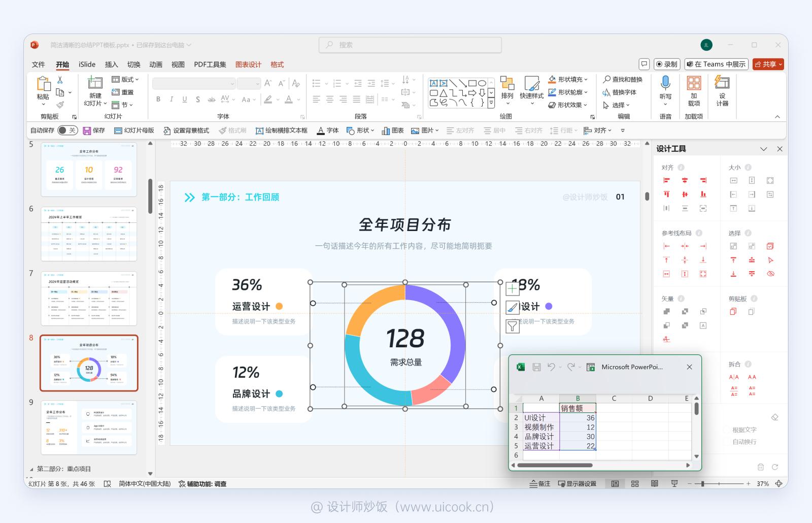Screen dimensions: 812x523
Task: Open the Designer (设计器) icon
Action: (x=722, y=82)
